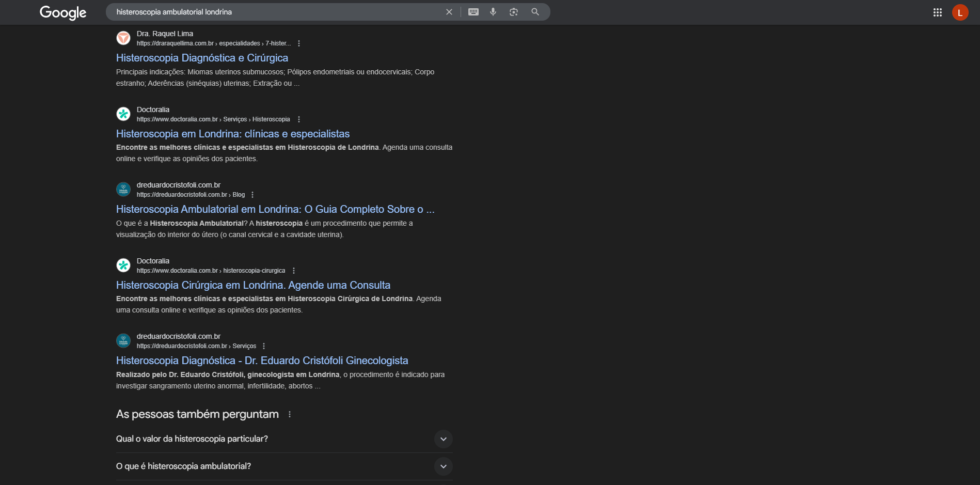Screen dimensions: 980x485
Task: Open more options for histeroscopia-cirurgica result
Action: [294, 271]
